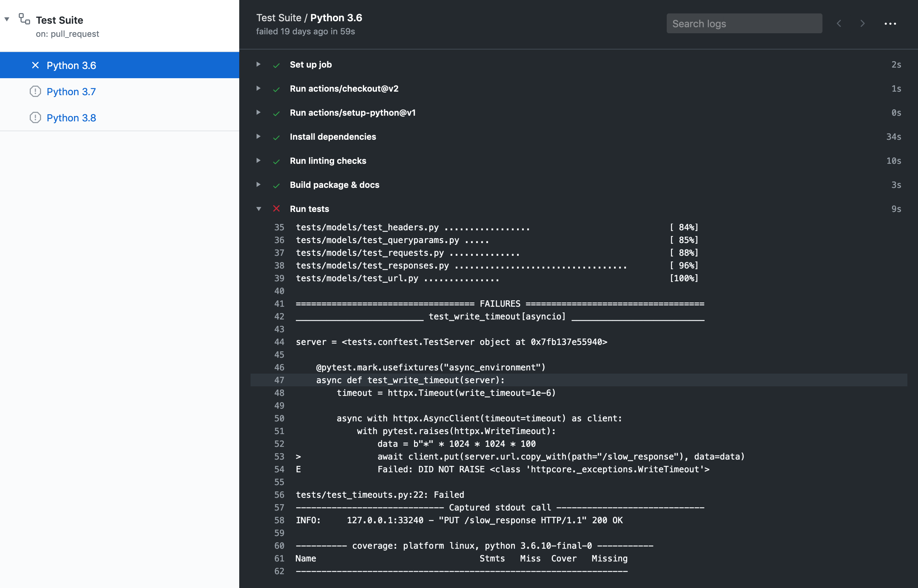The width and height of the screenshot is (918, 588).
Task: Go to next search result arrow
Action: click(862, 23)
